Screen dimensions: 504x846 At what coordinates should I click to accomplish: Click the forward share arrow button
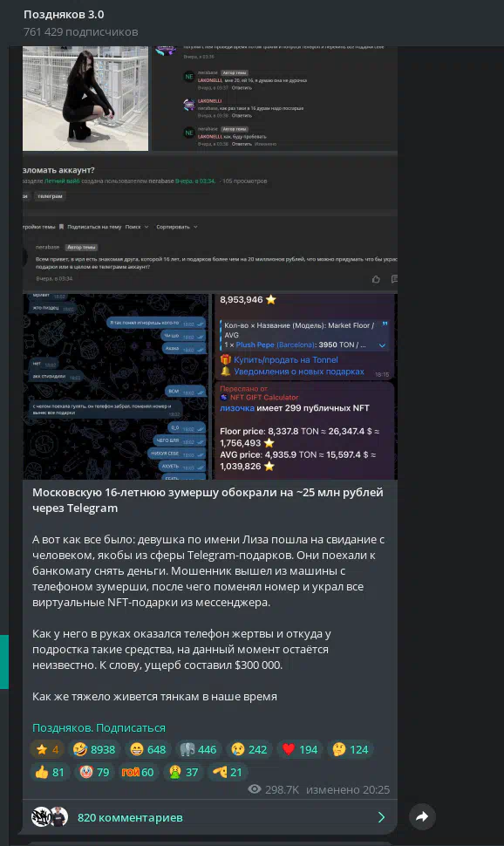coord(422,816)
